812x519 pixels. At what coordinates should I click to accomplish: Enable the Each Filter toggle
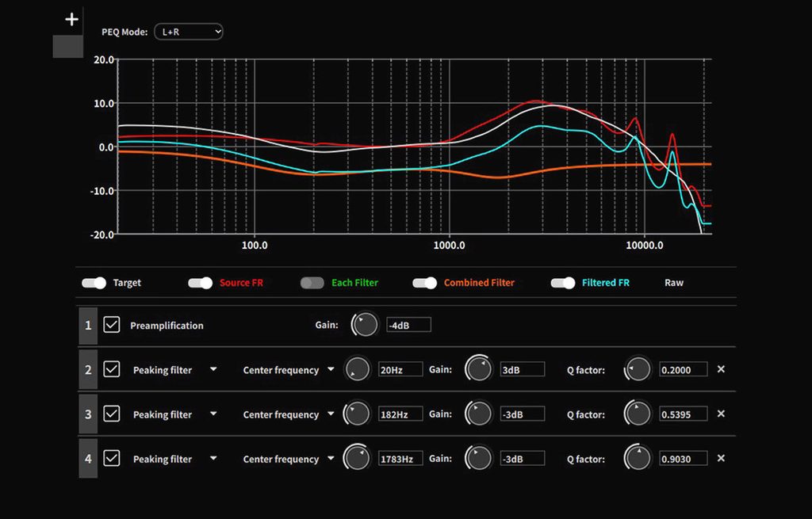(312, 283)
